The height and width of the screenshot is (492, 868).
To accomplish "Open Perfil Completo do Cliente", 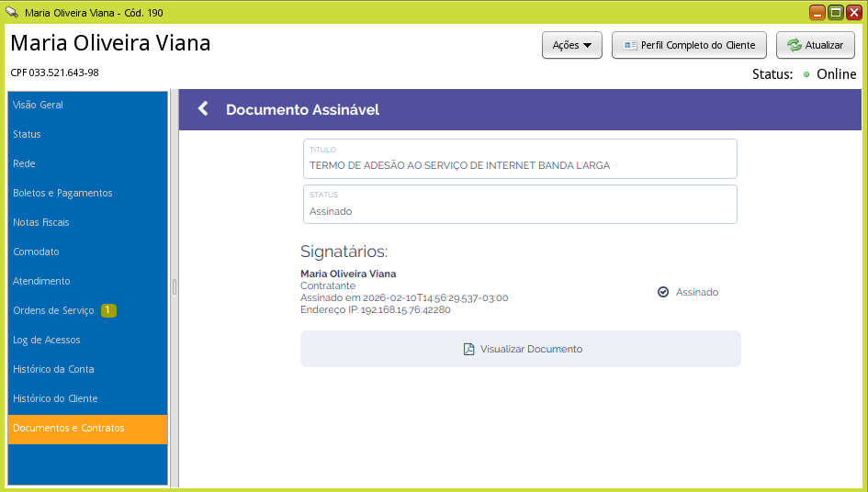I will pos(689,45).
